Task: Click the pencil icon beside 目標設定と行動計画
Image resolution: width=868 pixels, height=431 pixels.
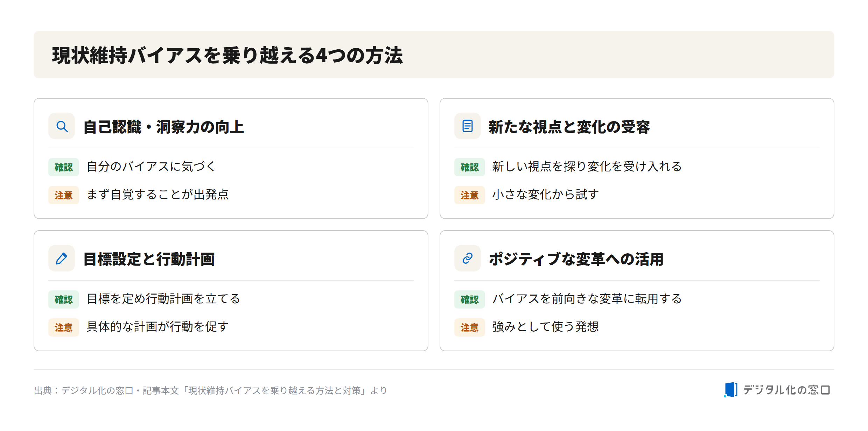Action: tap(62, 259)
